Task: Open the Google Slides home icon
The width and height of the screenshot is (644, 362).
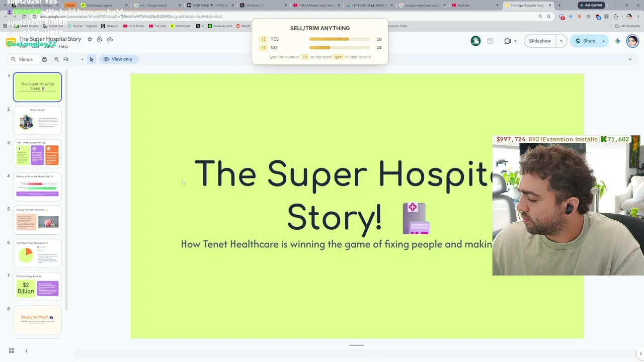Action: (11, 42)
